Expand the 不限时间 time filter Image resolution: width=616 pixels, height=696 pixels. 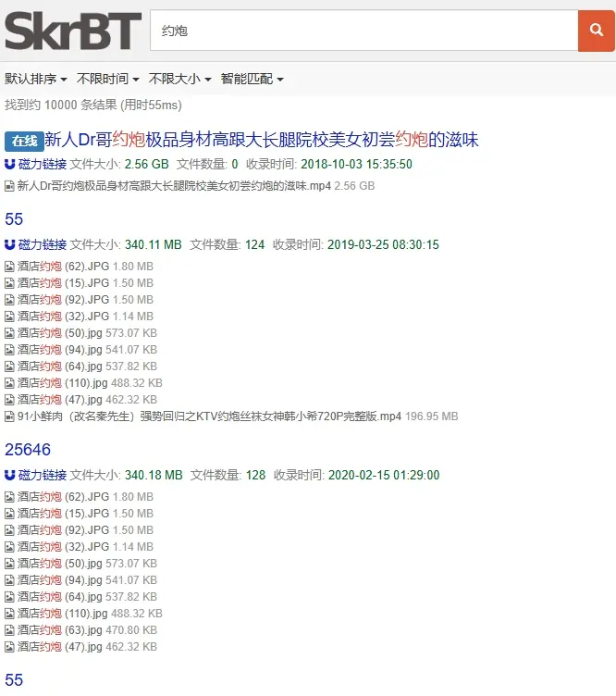click(x=108, y=79)
